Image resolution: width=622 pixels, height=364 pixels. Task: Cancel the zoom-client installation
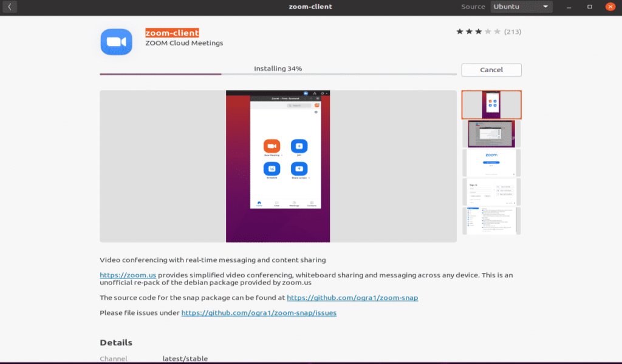pos(491,70)
